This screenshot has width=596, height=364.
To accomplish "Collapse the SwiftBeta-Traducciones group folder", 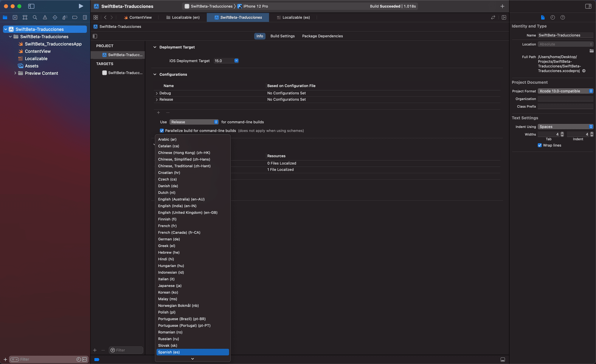I will (10, 37).
